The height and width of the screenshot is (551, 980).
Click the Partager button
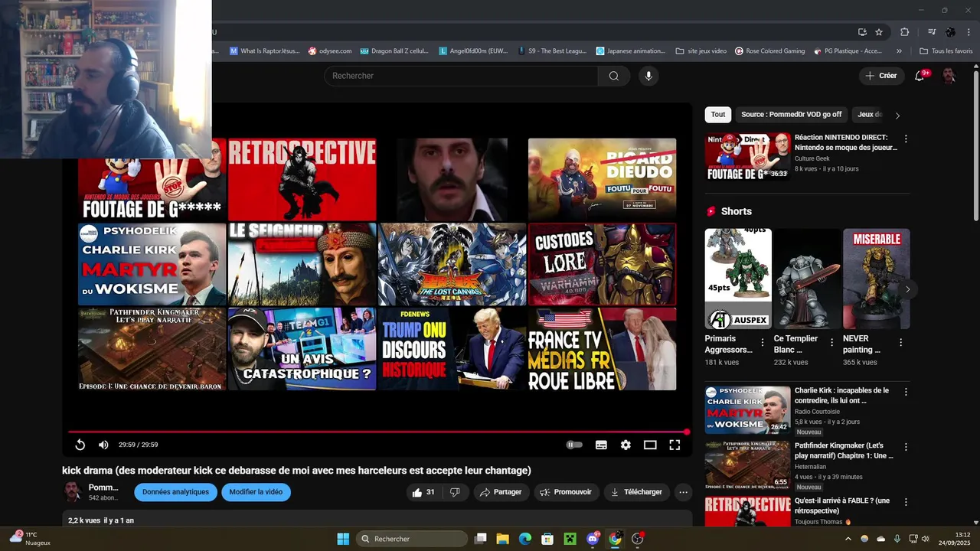[x=500, y=492]
